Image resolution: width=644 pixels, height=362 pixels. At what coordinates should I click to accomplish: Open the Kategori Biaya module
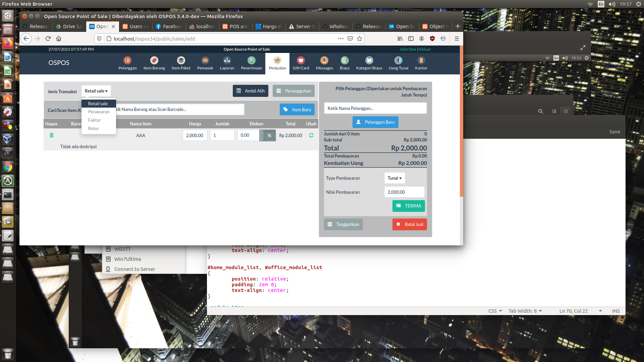[x=369, y=63]
